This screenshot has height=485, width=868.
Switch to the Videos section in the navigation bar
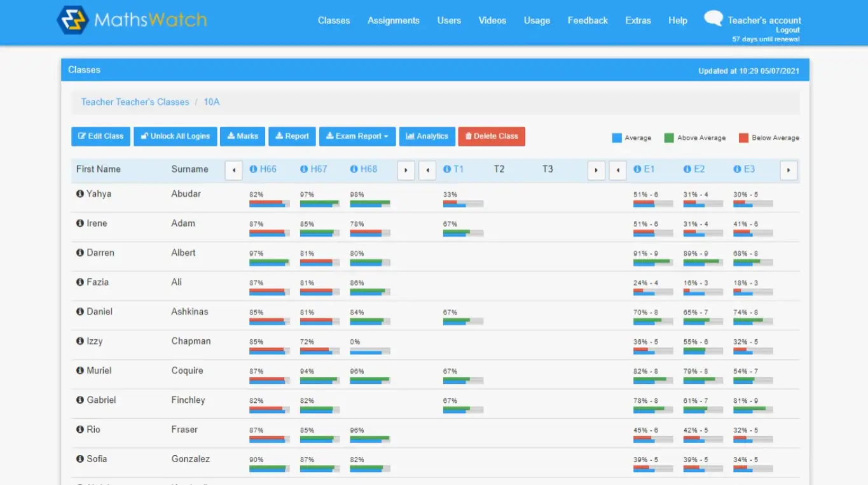coord(492,20)
